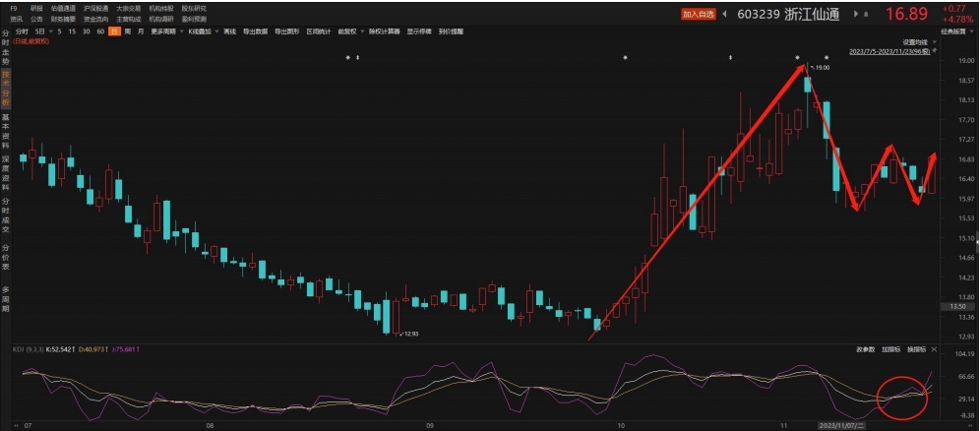Viewport: 980px width, 431px height.
Task: Click the alert bell icon beside the stock name
Action: tap(866, 14)
